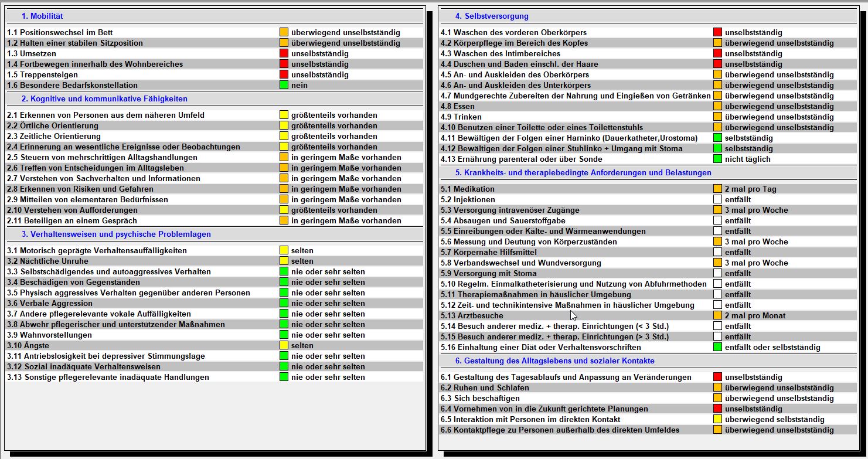868x459 pixels.
Task: Select the yellow indicator for 3.10 Ängste
Action: point(284,345)
